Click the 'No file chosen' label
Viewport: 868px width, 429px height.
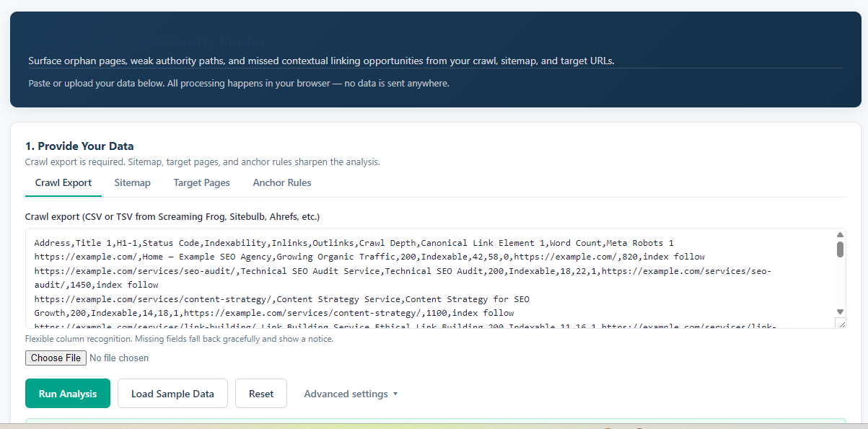click(x=119, y=358)
